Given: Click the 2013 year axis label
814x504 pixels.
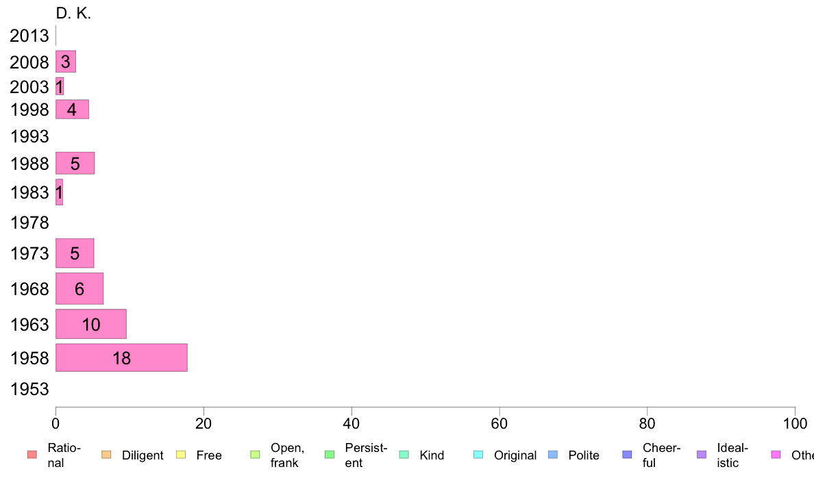Looking at the screenshot, I should [x=29, y=36].
